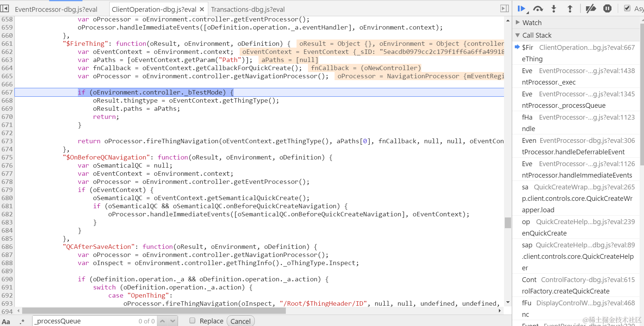
Task: Toggle pause on exceptions
Action: tap(607, 8)
